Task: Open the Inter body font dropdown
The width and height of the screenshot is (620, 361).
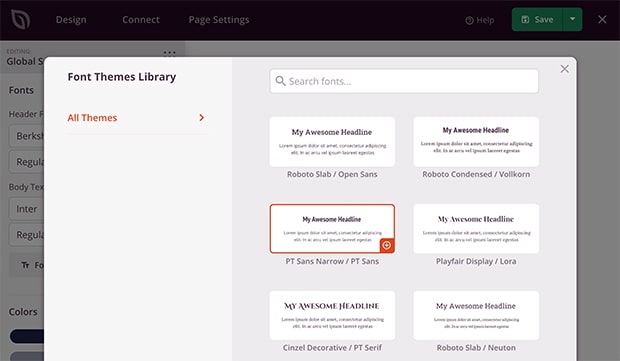Action: [26, 209]
